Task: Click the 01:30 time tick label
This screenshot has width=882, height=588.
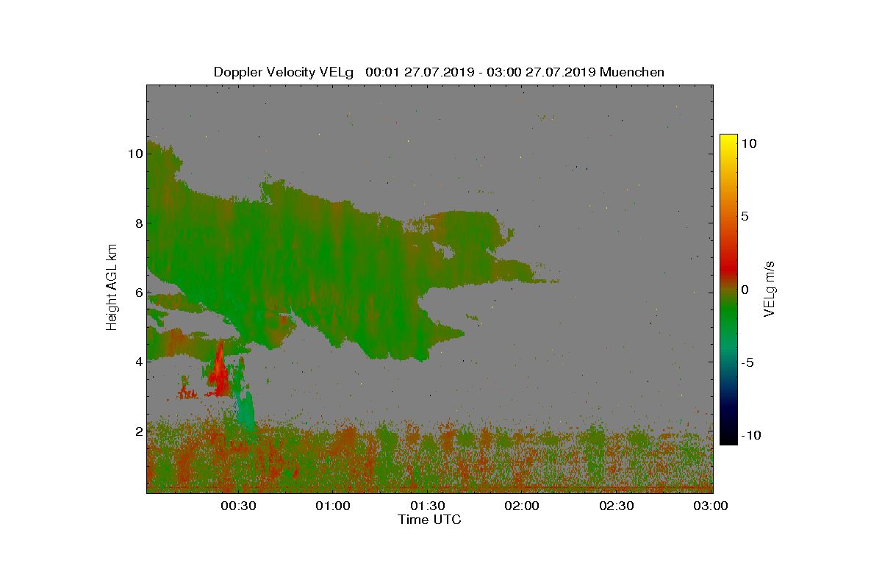Action: (x=428, y=506)
